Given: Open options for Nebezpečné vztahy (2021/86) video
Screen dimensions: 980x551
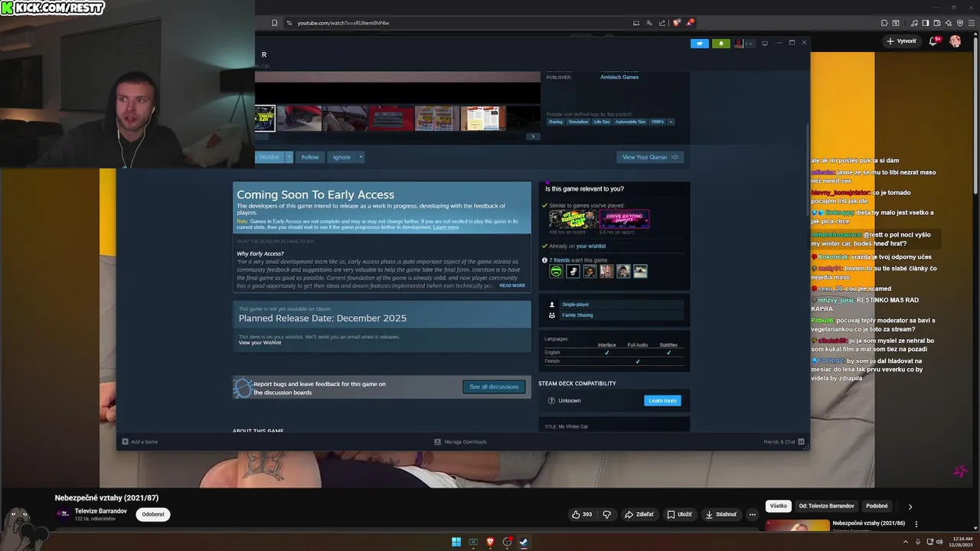Looking at the screenshot, I should [x=916, y=524].
